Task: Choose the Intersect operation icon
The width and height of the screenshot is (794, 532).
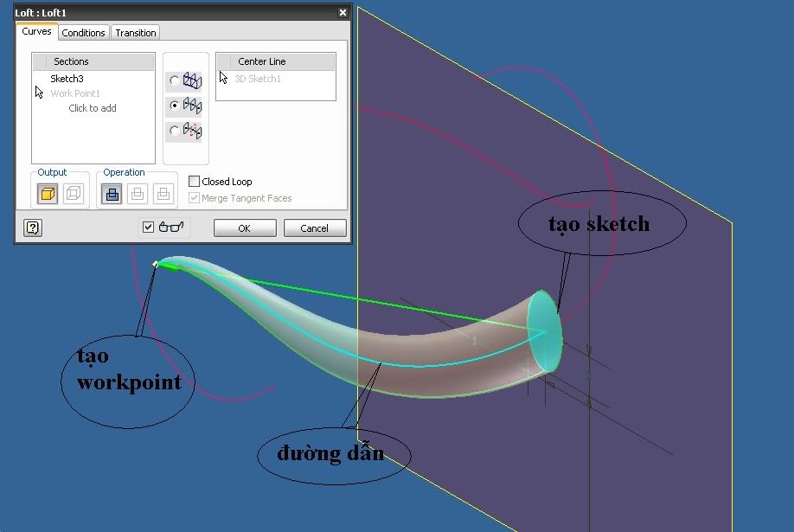Action: click(163, 195)
